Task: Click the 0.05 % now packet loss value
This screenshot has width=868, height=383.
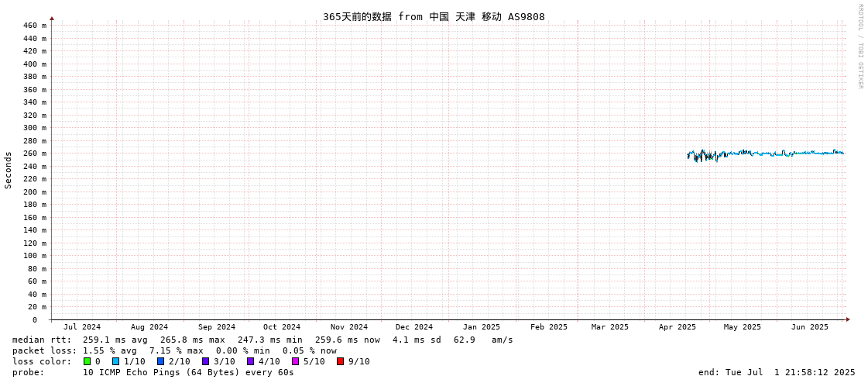Action: point(309,351)
